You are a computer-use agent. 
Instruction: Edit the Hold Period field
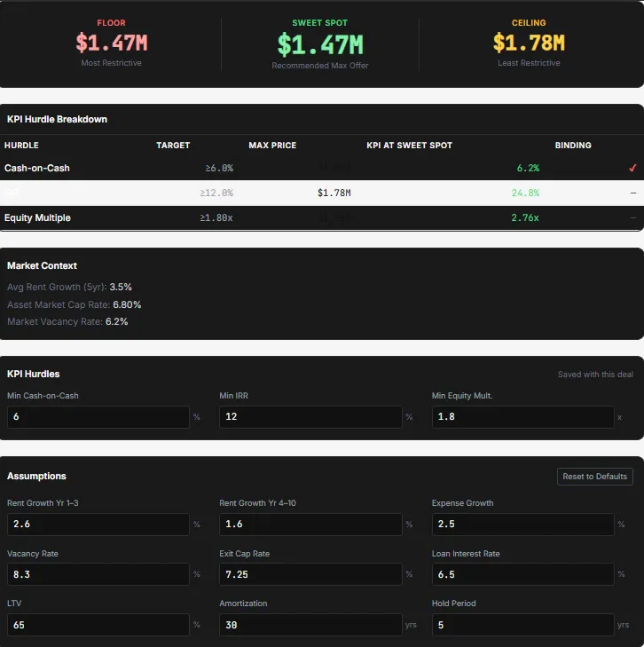pos(522,625)
